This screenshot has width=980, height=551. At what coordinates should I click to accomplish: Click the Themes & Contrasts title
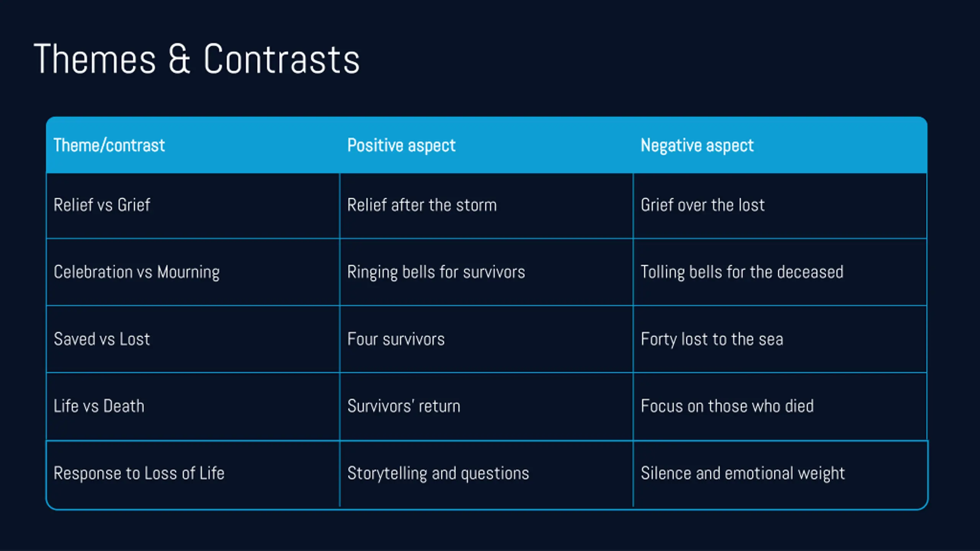tap(197, 59)
